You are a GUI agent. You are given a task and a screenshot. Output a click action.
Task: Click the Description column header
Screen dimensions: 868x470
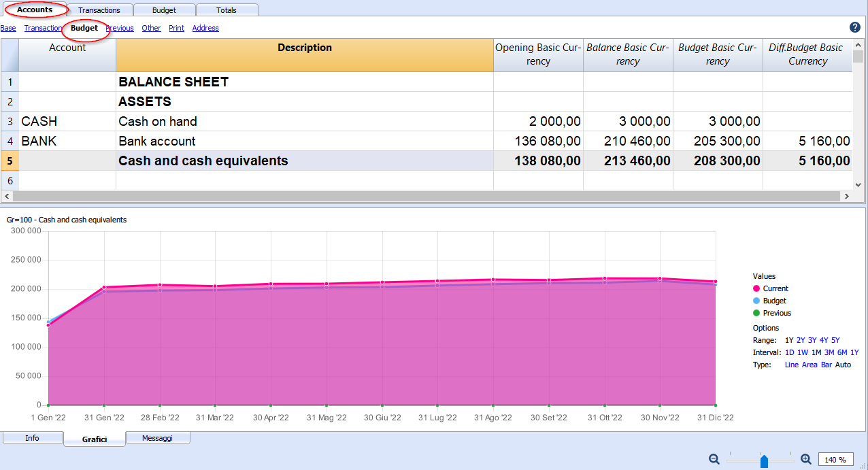305,55
